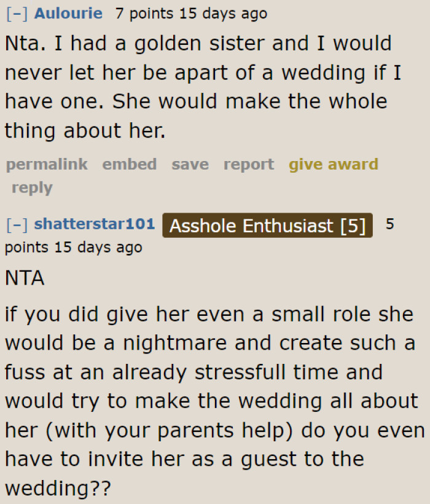Report Aulourie's comment
Image resolution: width=430 pixels, height=504 pixels.
pyautogui.click(x=248, y=164)
